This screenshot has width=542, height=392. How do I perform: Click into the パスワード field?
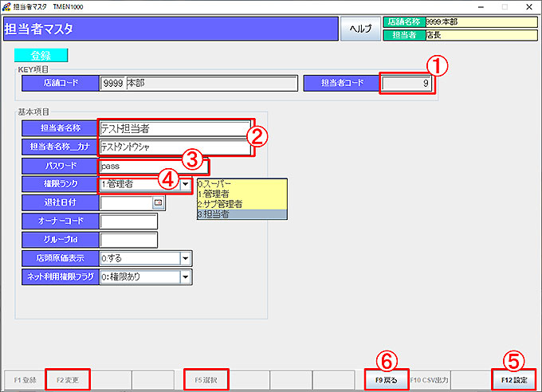click(x=153, y=167)
